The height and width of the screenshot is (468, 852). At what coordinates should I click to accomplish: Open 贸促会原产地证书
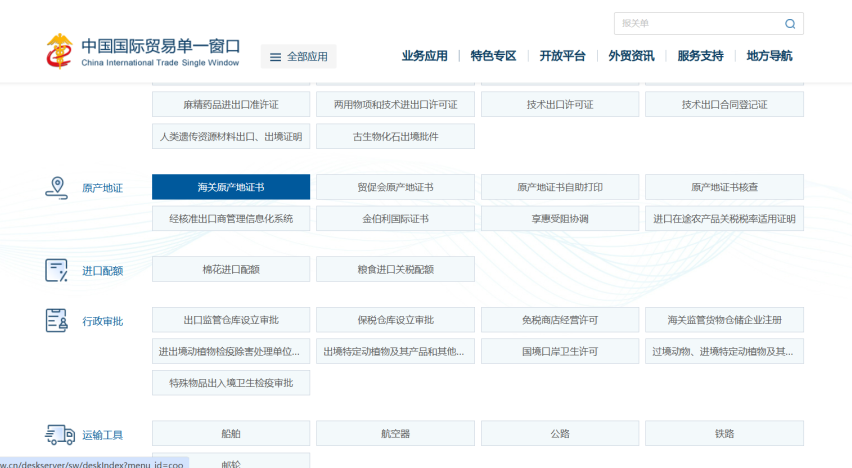396,187
